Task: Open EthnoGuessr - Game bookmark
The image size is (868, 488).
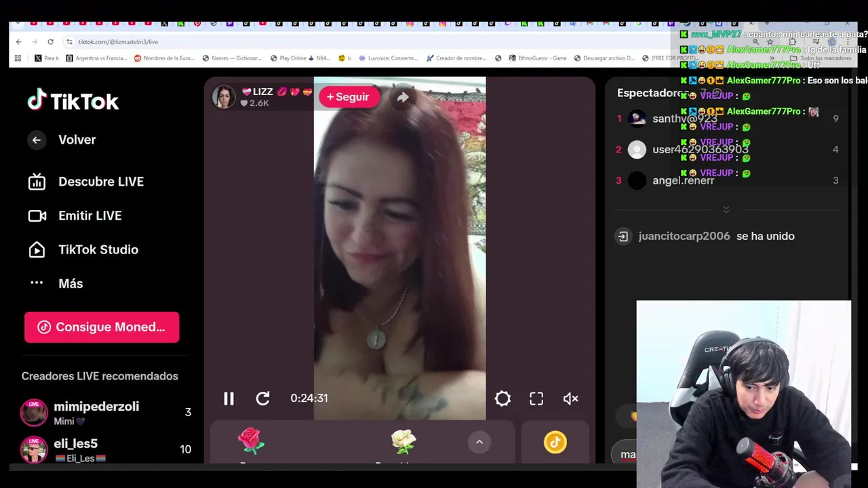Action: coord(538,58)
